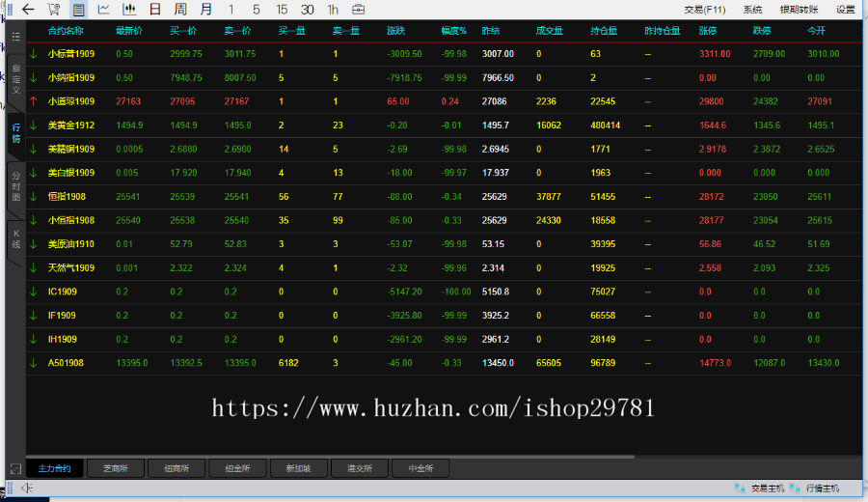Select the 美原油1910 contract row
This screenshot has height=502, width=868.
point(444,244)
